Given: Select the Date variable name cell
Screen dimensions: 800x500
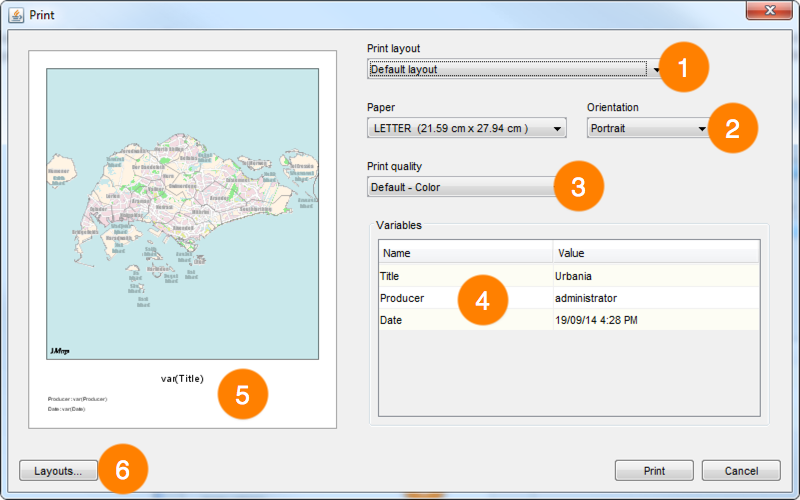Looking at the screenshot, I should tap(466, 320).
